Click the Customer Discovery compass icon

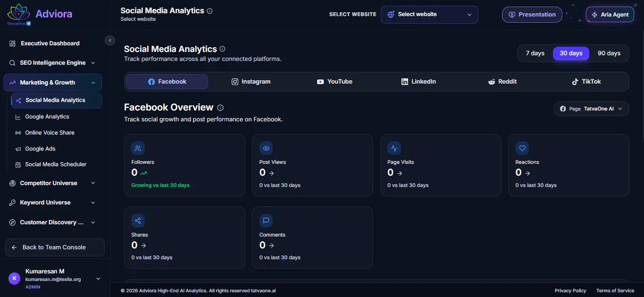(12, 222)
